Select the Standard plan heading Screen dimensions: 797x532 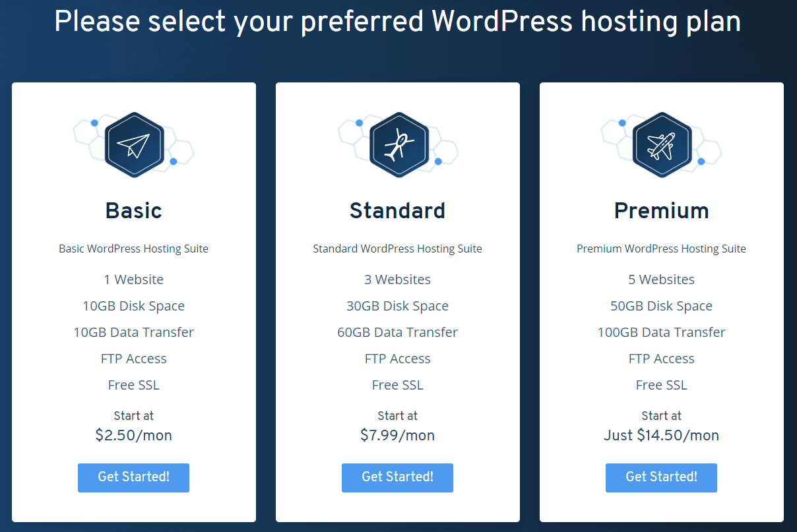[397, 211]
